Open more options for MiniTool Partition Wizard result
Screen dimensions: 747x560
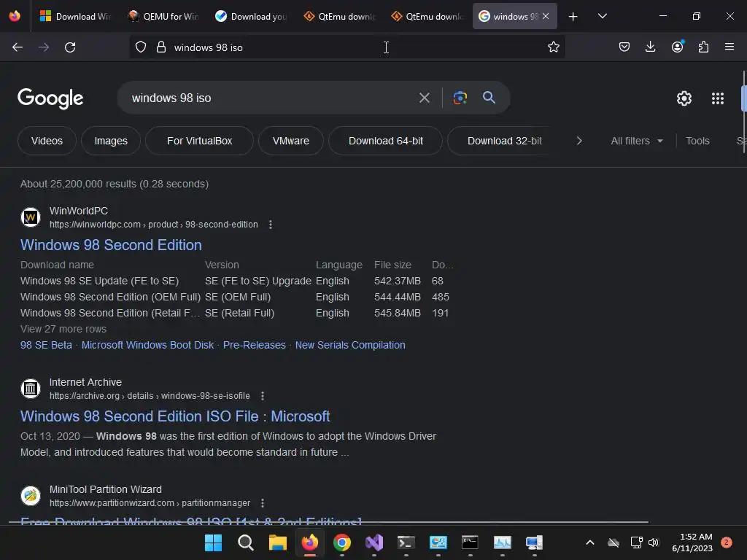[263, 503]
